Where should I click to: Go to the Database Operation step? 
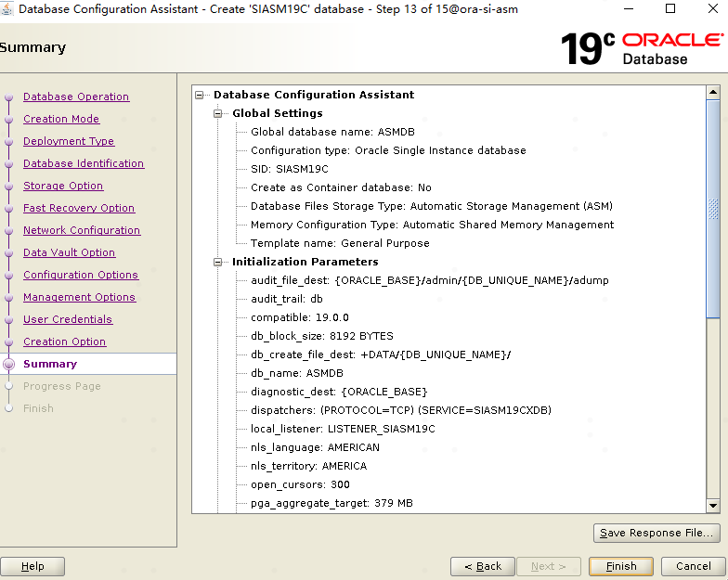pyautogui.click(x=76, y=97)
